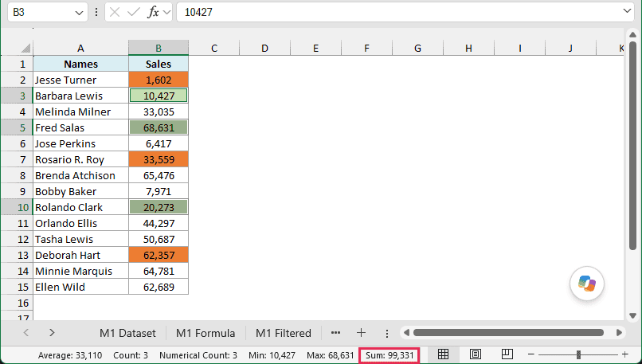
Task: Click the zoom in plus button
Action: point(624,354)
